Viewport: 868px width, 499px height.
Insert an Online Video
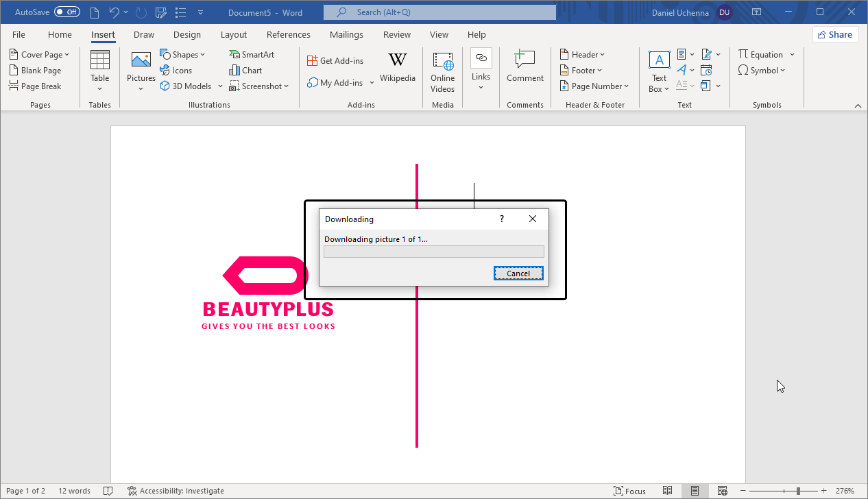pos(442,72)
